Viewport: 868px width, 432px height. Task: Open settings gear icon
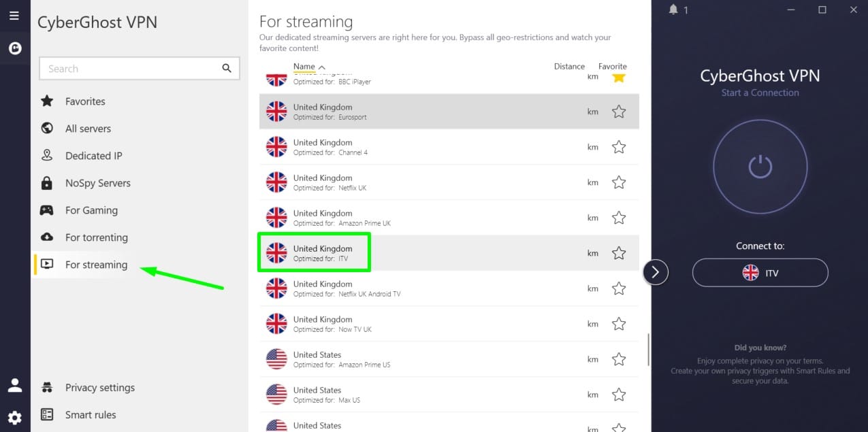tap(14, 418)
